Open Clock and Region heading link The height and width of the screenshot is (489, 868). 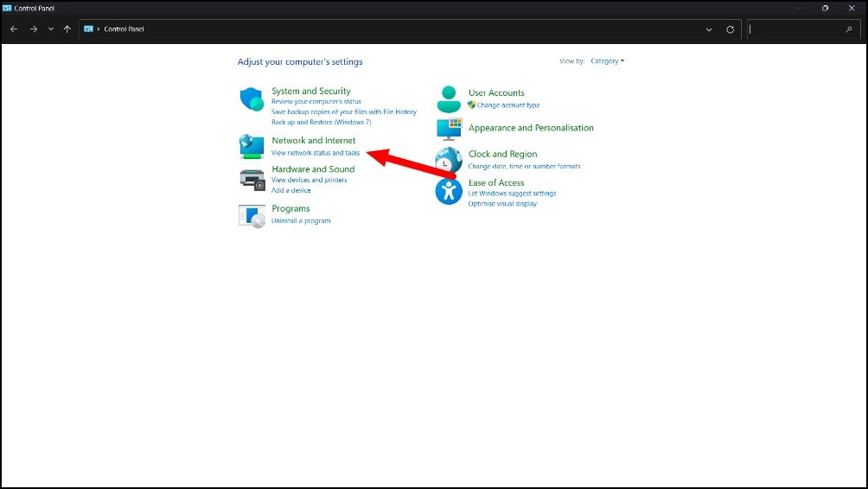point(502,154)
